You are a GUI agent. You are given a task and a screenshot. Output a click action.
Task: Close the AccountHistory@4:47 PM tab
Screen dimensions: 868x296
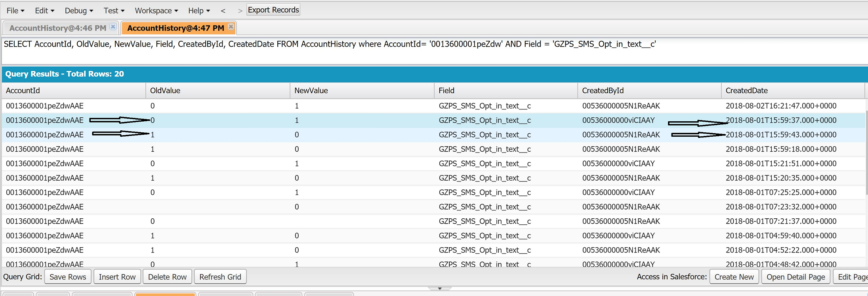click(231, 27)
